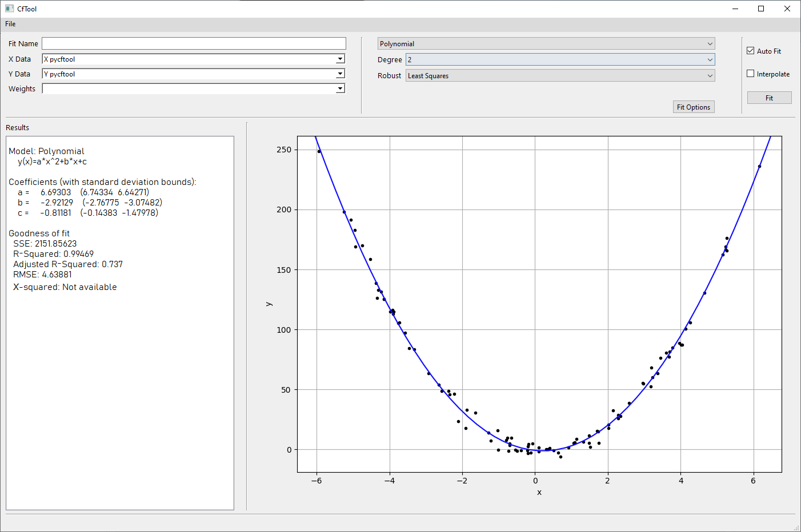
Task: Enable the Interpolate checkbox
Action: tap(751, 74)
